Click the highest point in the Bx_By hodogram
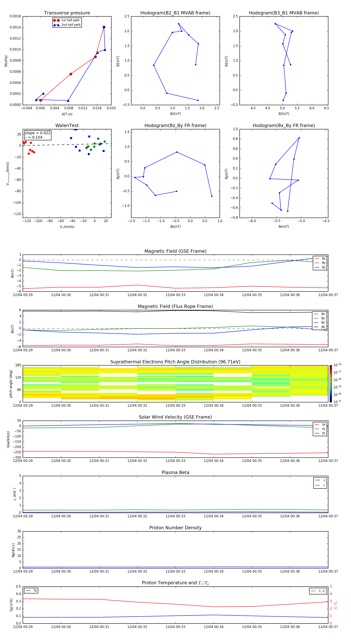Image resolution: width=351 pixels, height=644 pixels. point(299,138)
